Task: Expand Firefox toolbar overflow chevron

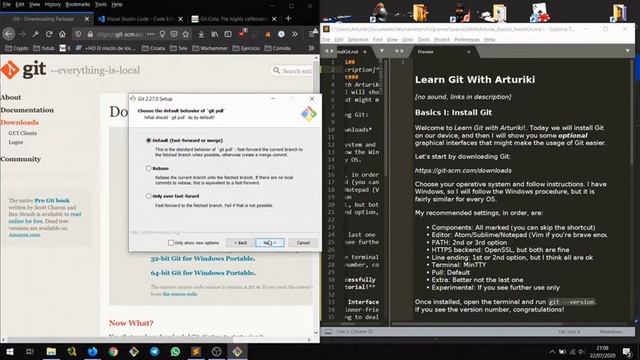Action: coord(295,34)
